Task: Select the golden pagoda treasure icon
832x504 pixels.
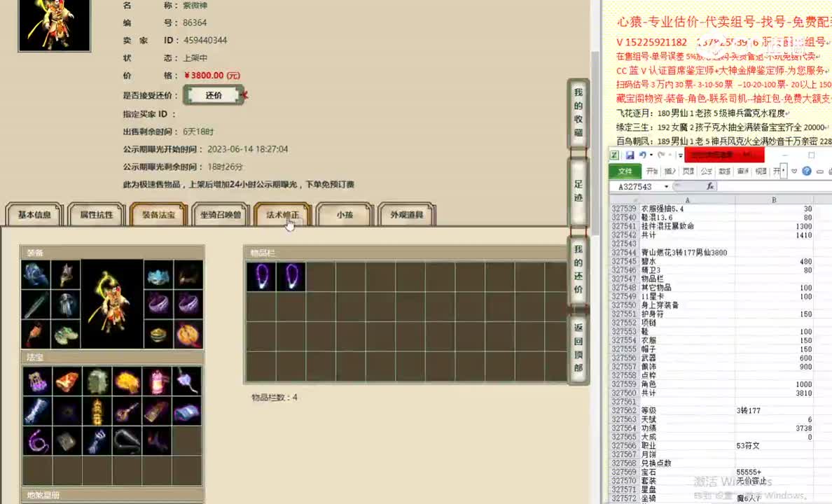Action: (97, 411)
